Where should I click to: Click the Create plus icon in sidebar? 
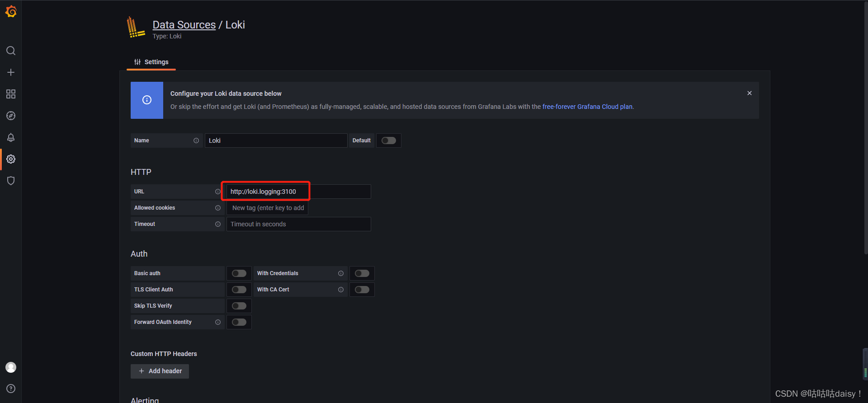pyautogui.click(x=11, y=72)
